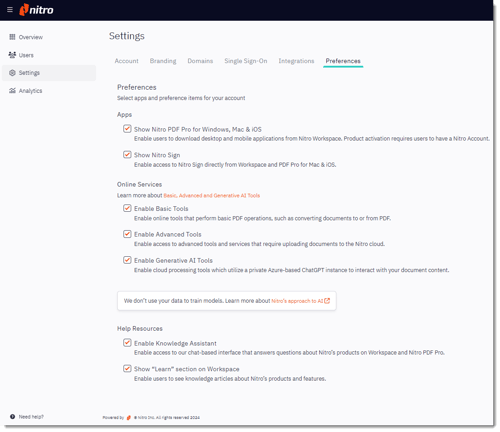Uncheck Show Nitro PDF Pro for Windows, Mac & iOS
Viewport: 500px width, 432px height.
click(127, 129)
